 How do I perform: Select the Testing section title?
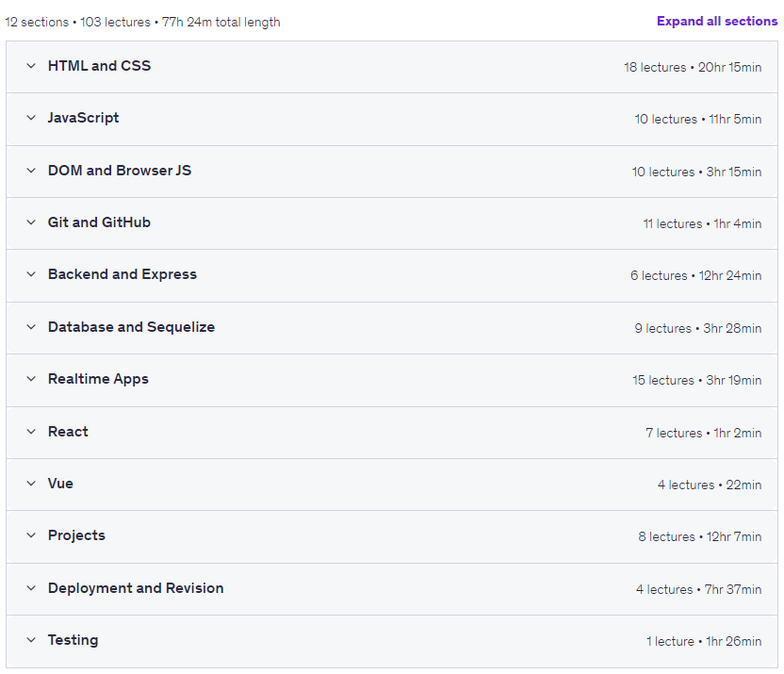73,640
